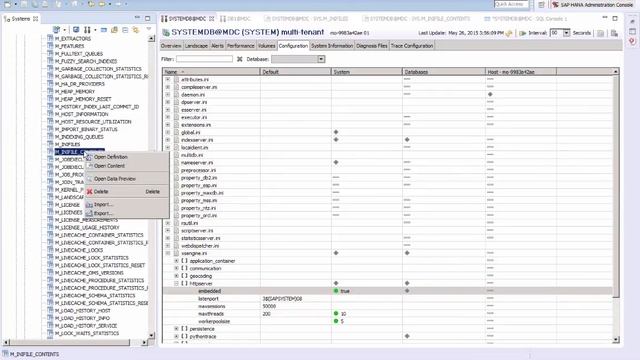This screenshot has width=640, height=360.
Task: Click the red marker icon in right sidebar
Action: click(x=632, y=41)
